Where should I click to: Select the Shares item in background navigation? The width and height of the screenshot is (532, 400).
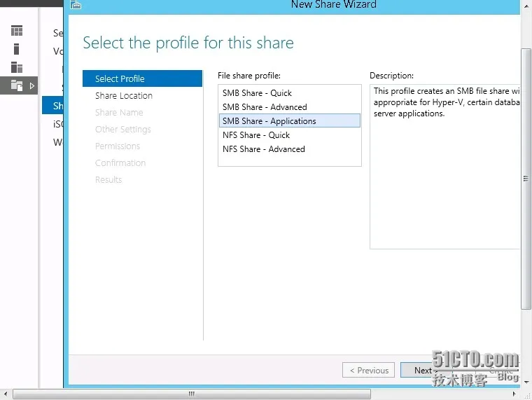click(53, 106)
